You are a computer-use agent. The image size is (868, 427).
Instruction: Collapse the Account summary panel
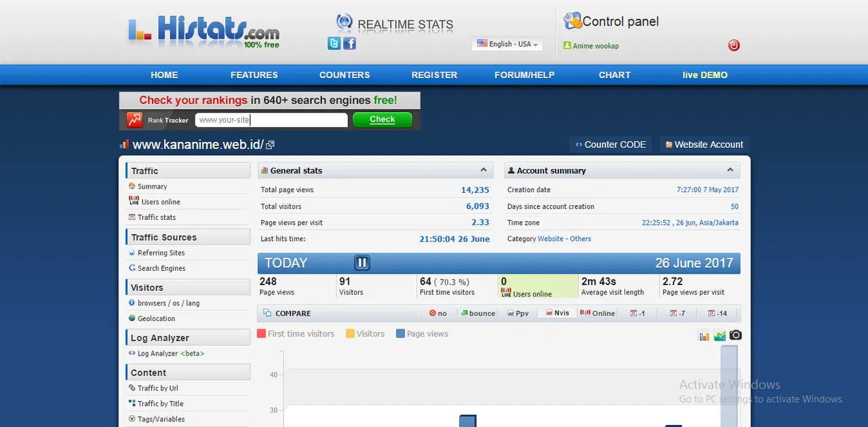coord(730,170)
